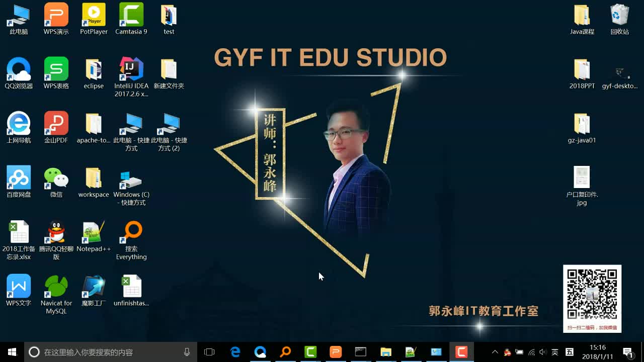
Task: Open the Windows Start menu
Action: click(12, 352)
